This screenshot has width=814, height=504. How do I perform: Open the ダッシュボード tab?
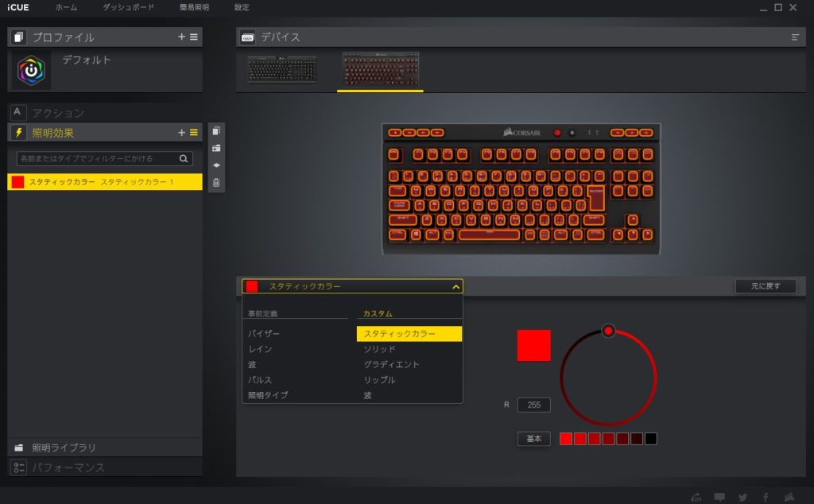point(128,7)
